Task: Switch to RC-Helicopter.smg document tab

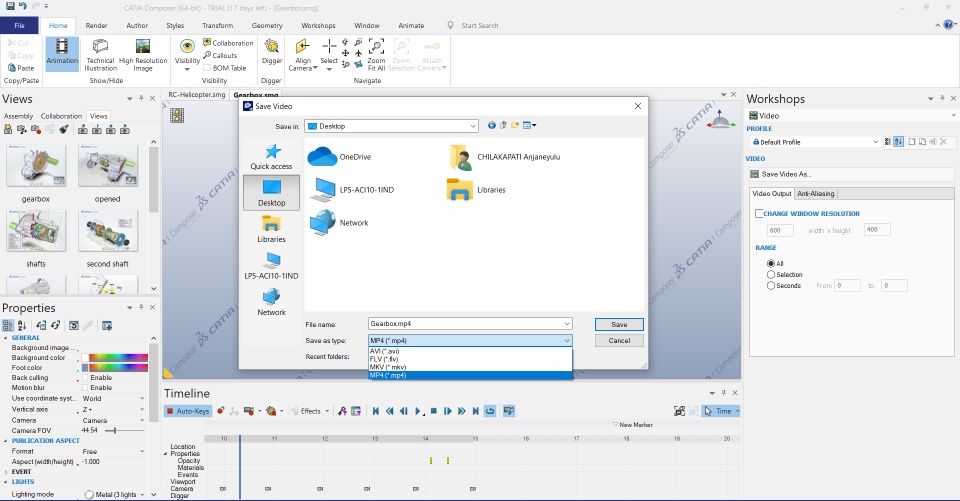Action: point(197,94)
